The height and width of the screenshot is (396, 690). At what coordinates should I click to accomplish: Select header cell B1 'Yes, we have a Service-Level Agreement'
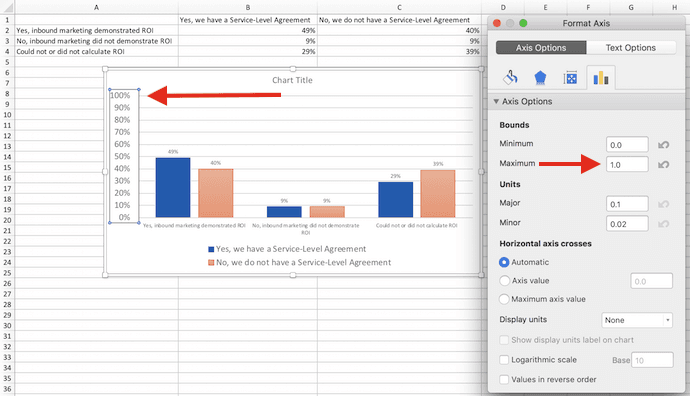tap(248, 20)
